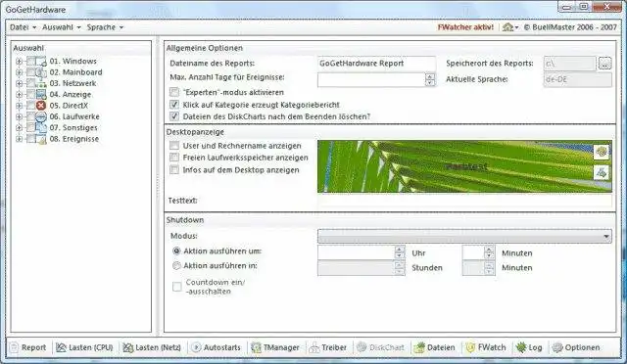
Task: Toggle Countdown ein/-ausschalten checkbox
Action: pyautogui.click(x=177, y=287)
